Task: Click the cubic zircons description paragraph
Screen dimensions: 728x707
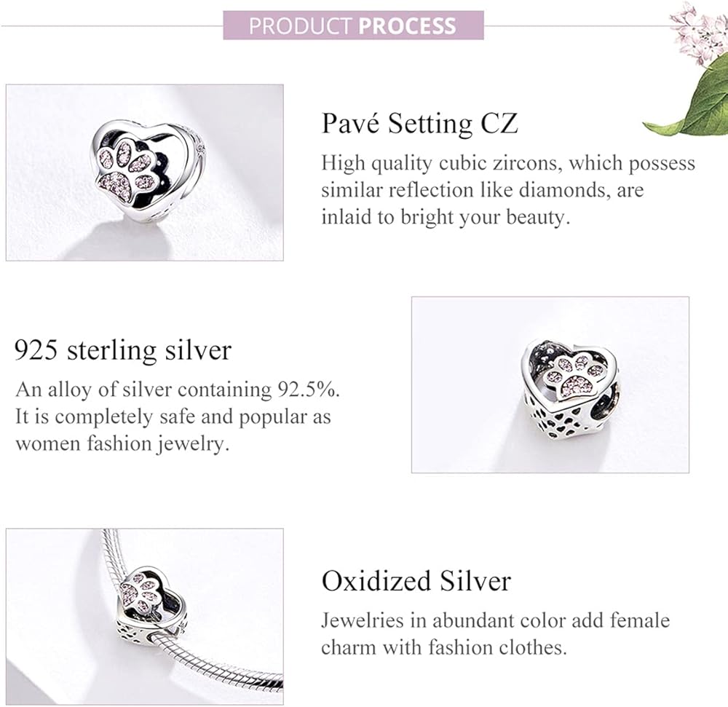Action: coord(508,190)
